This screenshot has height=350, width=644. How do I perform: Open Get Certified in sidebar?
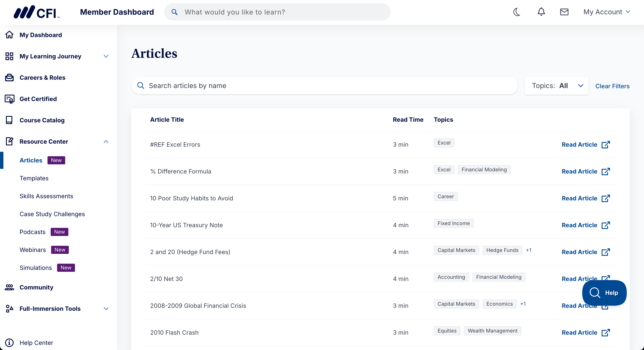[38, 99]
